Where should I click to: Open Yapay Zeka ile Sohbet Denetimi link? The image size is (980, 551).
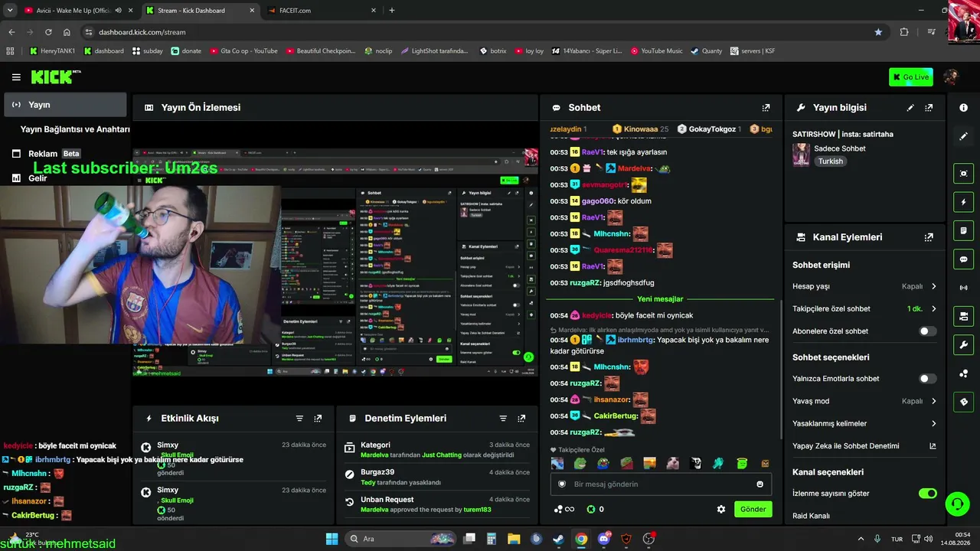864,446
